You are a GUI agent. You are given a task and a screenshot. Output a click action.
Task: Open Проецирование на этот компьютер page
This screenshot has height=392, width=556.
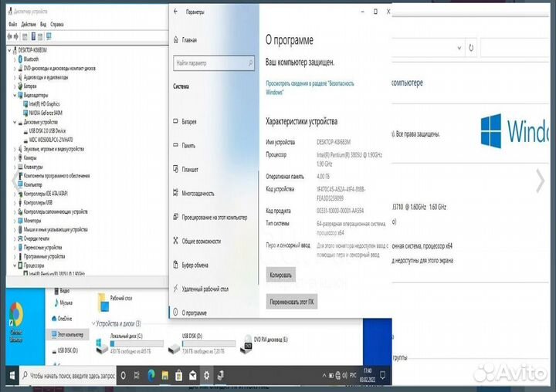coord(210,218)
